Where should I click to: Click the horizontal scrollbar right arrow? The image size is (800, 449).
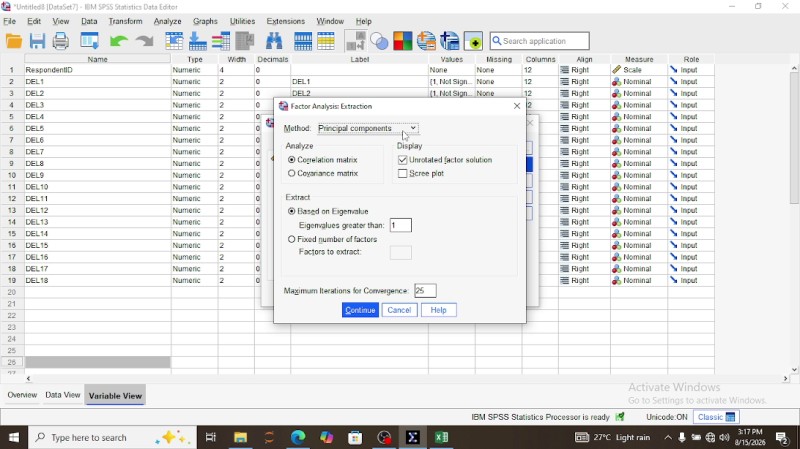click(786, 379)
